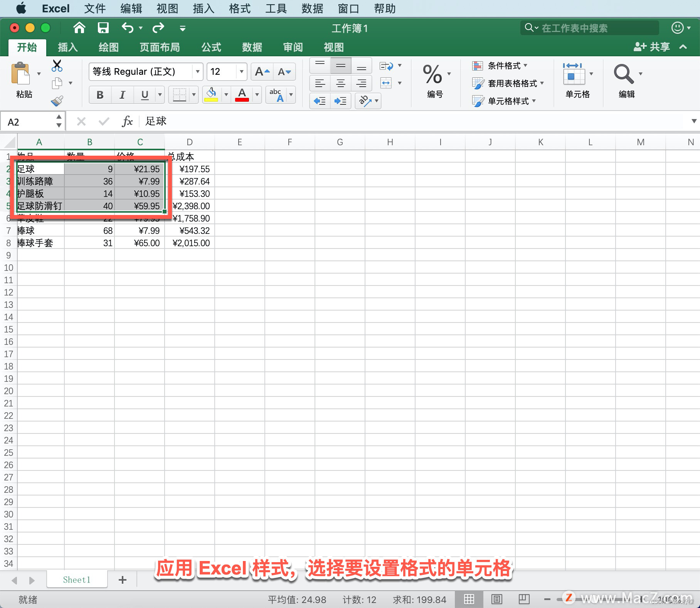Expand the font name dropdown
700x608 pixels.
tap(197, 72)
